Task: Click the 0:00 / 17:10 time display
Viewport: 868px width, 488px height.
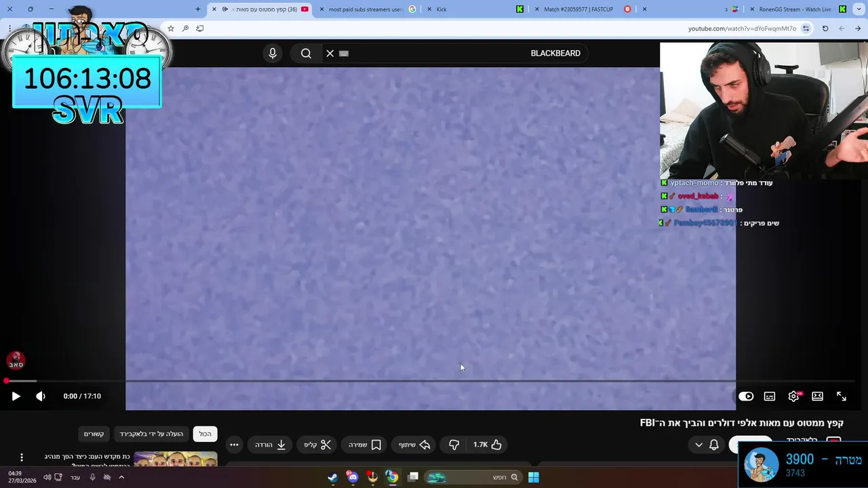Action: click(x=82, y=396)
